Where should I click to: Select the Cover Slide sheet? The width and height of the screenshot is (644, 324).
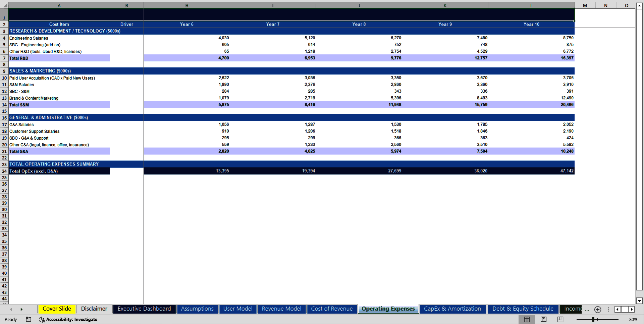[x=57, y=309]
